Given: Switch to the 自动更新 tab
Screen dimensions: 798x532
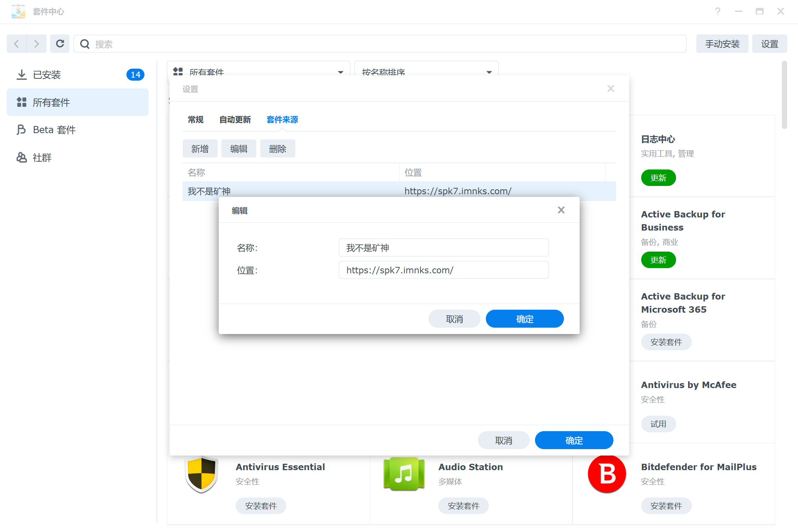Looking at the screenshot, I should coord(235,120).
